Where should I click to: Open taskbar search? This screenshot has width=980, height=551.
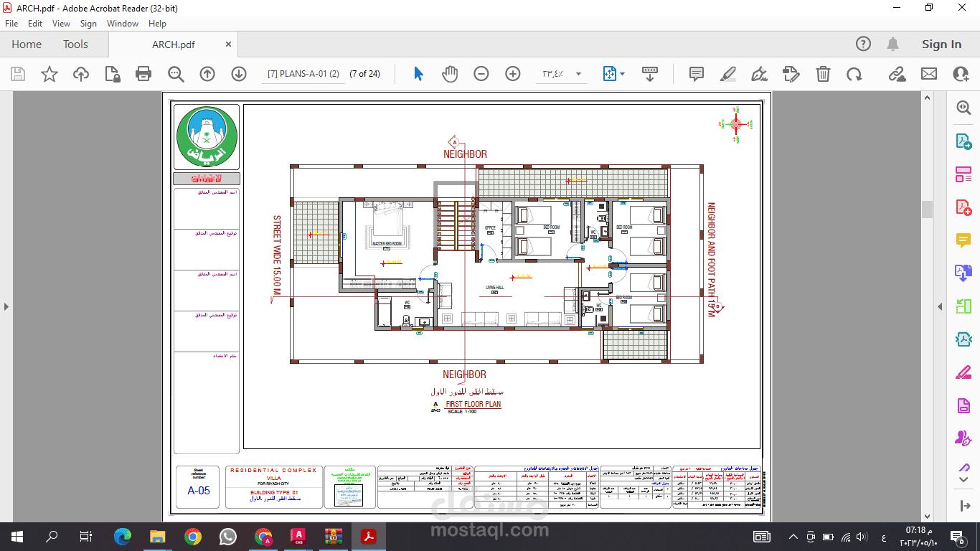pos(52,536)
